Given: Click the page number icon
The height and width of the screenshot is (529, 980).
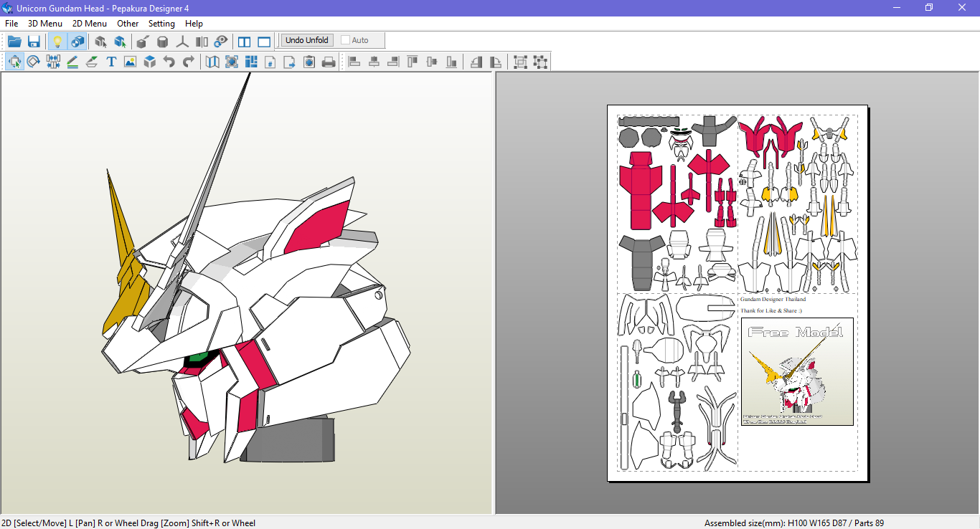Looking at the screenshot, I should 270,62.
